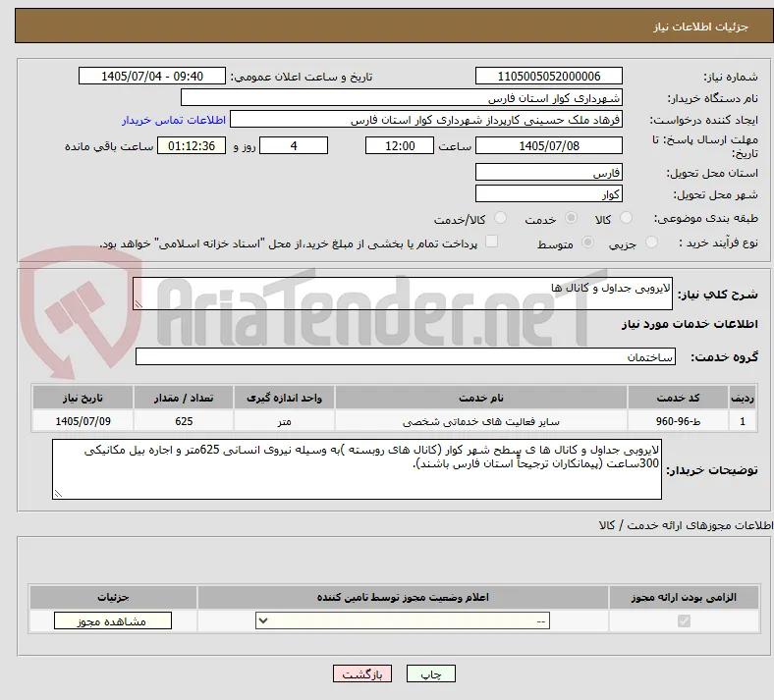774x700 pixels.
Task: Click the unit cell متر
Action: click(284, 421)
